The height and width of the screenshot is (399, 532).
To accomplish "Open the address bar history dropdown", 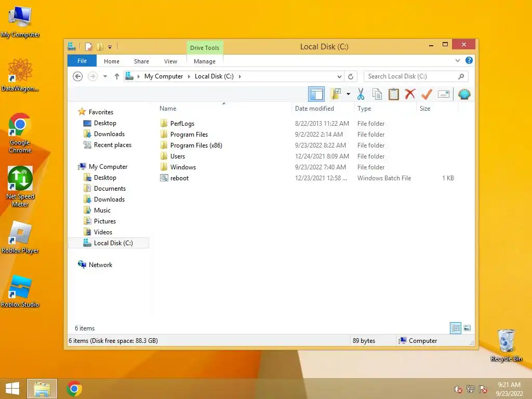I will (339, 76).
